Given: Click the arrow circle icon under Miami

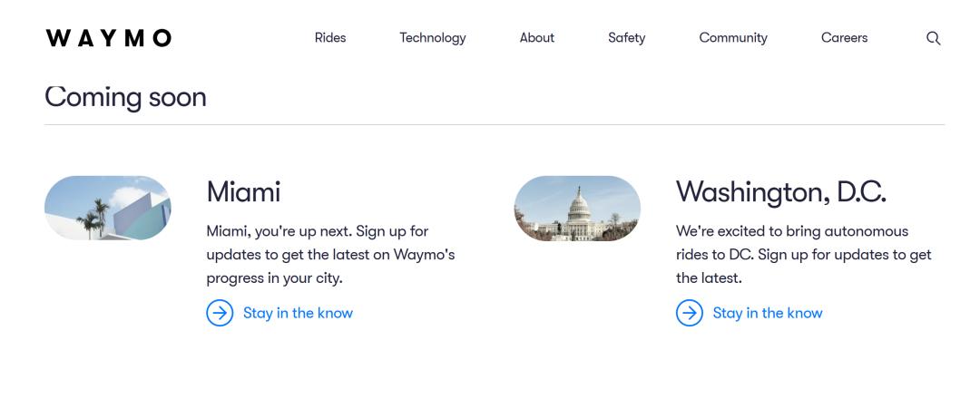Looking at the screenshot, I should pos(220,313).
